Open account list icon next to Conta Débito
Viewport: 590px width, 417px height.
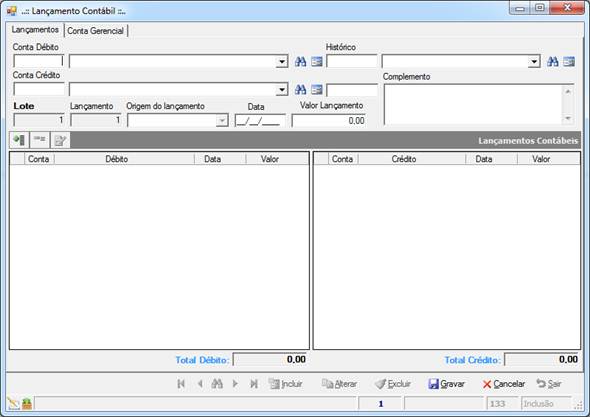(x=317, y=62)
